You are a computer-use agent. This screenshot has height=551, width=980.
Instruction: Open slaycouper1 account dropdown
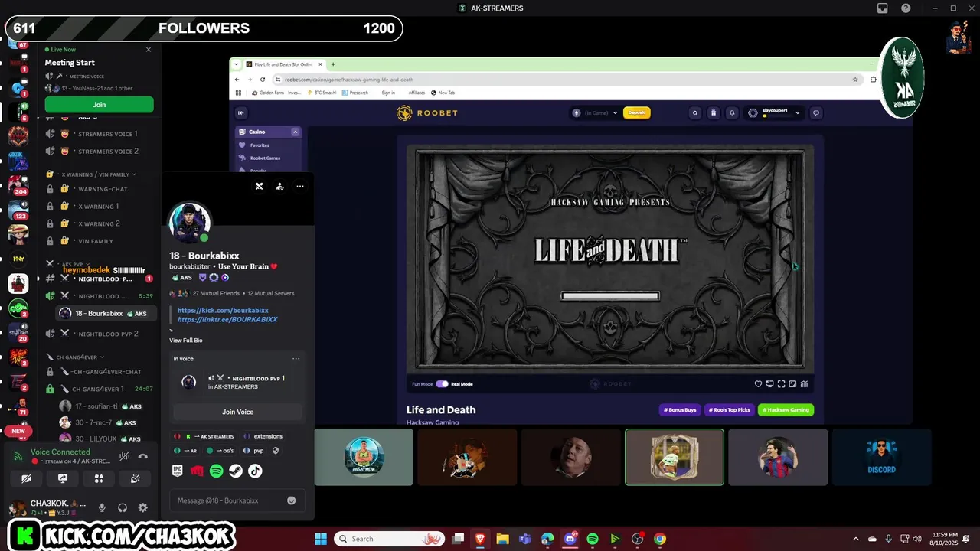[x=775, y=112]
